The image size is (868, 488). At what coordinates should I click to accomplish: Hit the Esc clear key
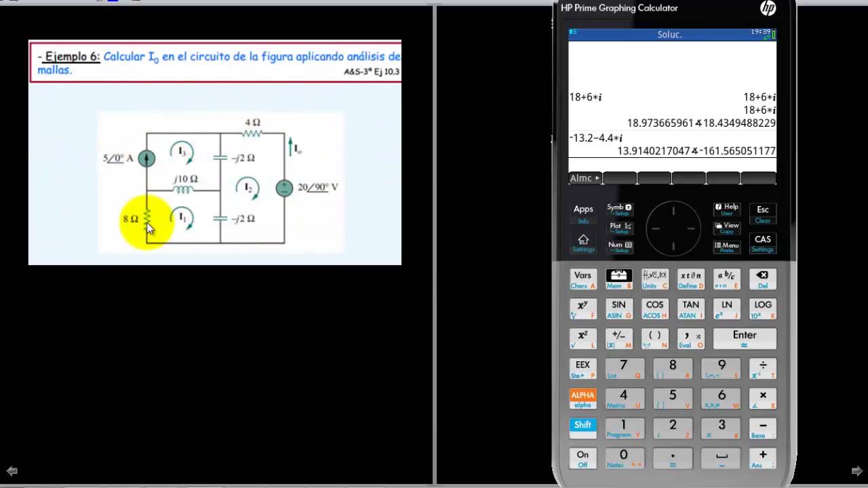coord(763,213)
